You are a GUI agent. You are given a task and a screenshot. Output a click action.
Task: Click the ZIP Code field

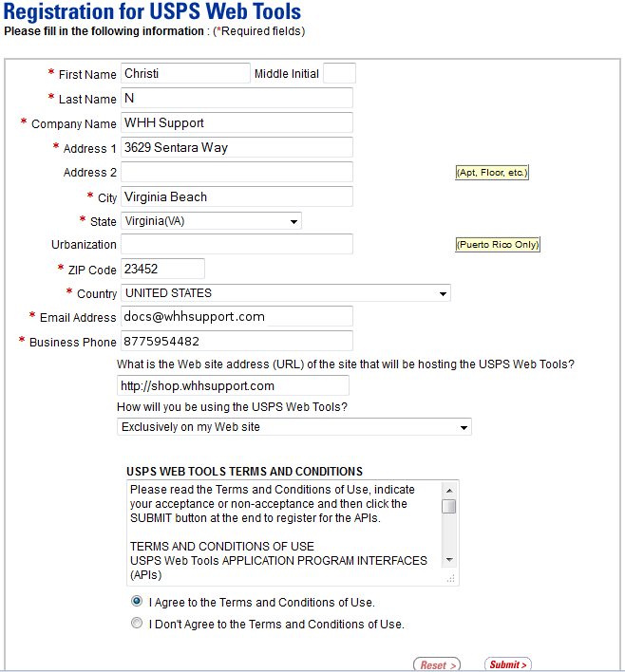click(162, 270)
